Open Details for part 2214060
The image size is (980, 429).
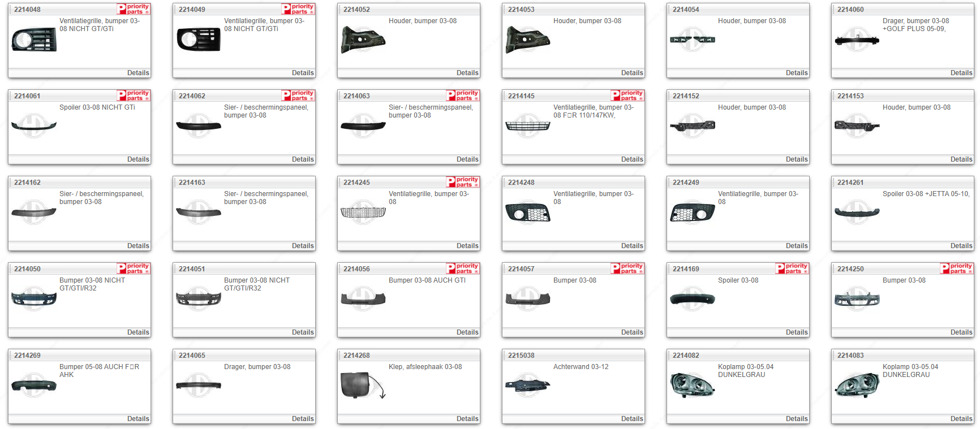[x=961, y=73]
